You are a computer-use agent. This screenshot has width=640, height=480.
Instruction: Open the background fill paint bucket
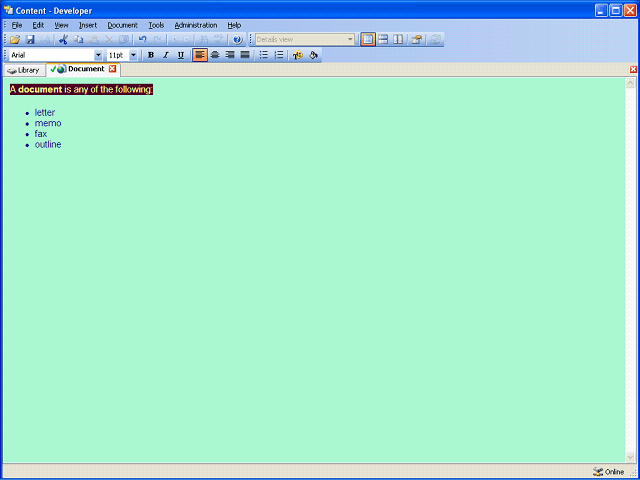[313, 55]
